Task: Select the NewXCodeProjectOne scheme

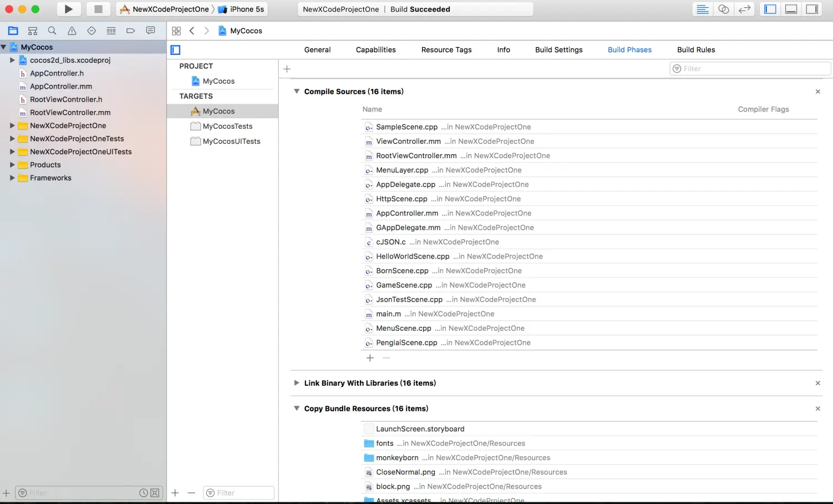Action: [x=165, y=9]
